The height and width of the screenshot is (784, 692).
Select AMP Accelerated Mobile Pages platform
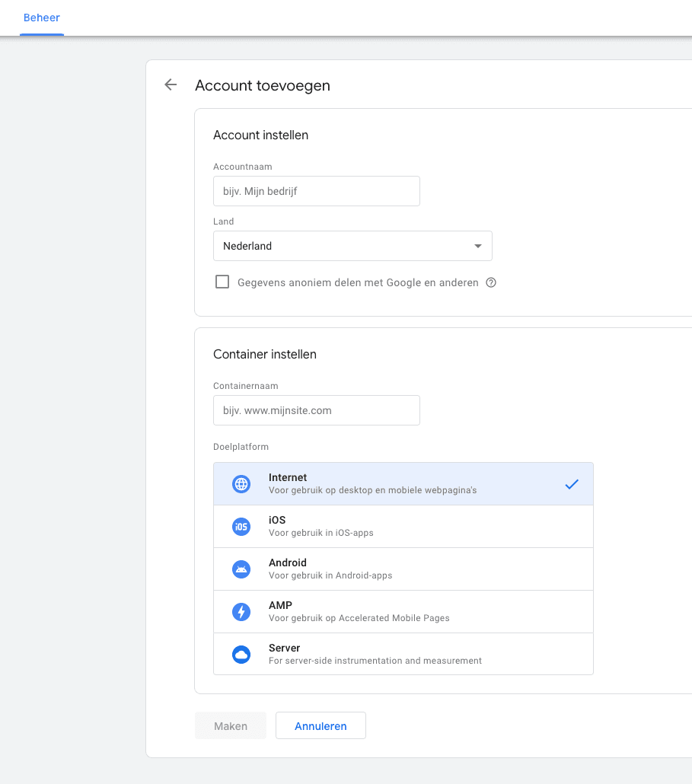click(403, 612)
